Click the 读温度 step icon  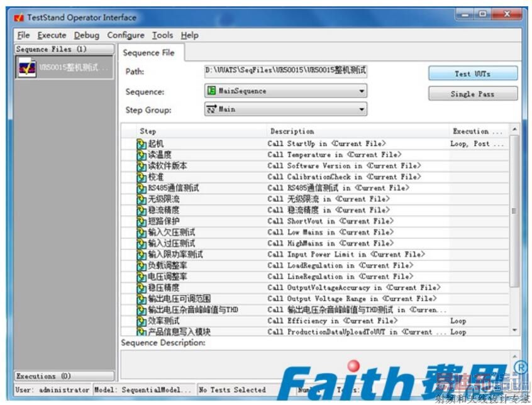[x=141, y=155]
